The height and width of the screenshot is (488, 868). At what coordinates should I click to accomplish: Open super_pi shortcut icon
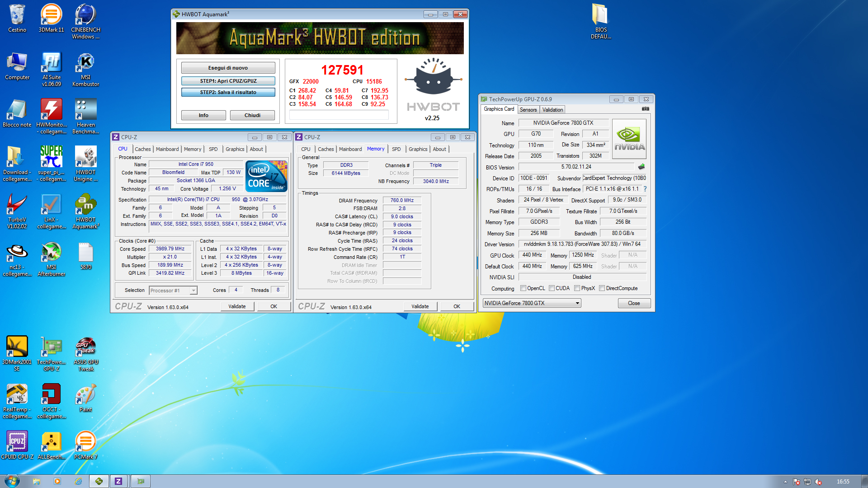(51, 164)
